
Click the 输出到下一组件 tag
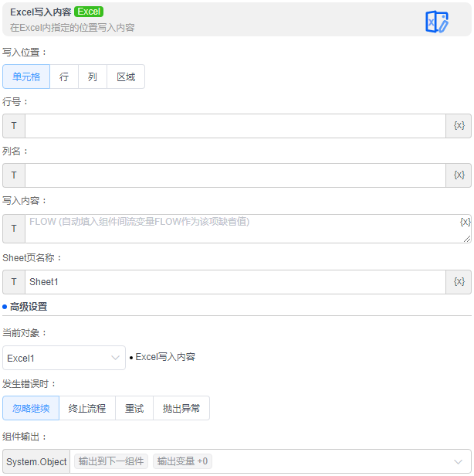pyautogui.click(x=111, y=461)
